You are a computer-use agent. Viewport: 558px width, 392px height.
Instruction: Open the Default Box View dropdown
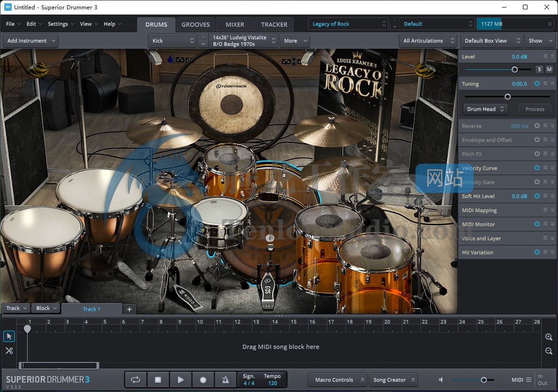491,41
